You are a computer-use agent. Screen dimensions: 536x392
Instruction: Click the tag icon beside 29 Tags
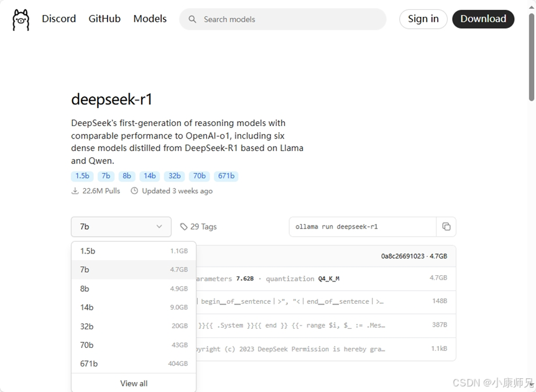tap(183, 226)
